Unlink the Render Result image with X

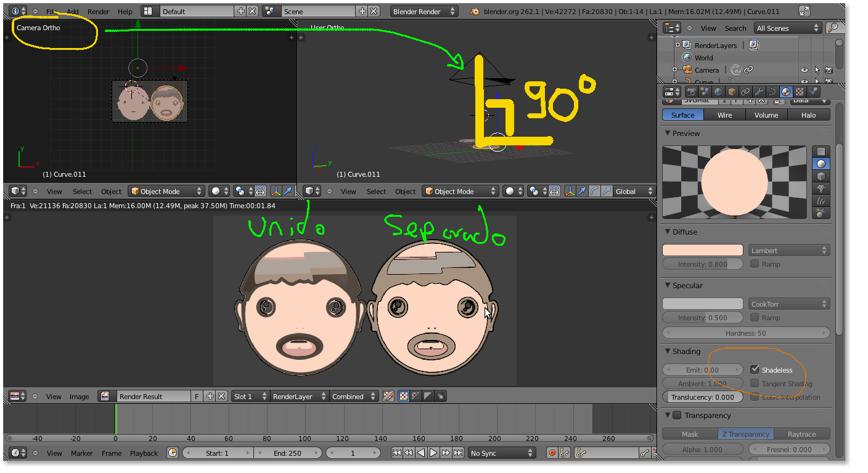(x=221, y=397)
